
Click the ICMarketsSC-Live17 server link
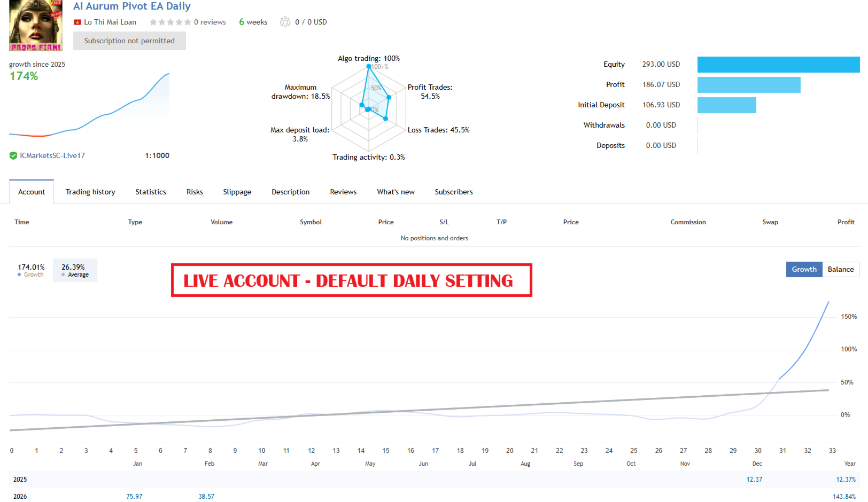point(52,155)
